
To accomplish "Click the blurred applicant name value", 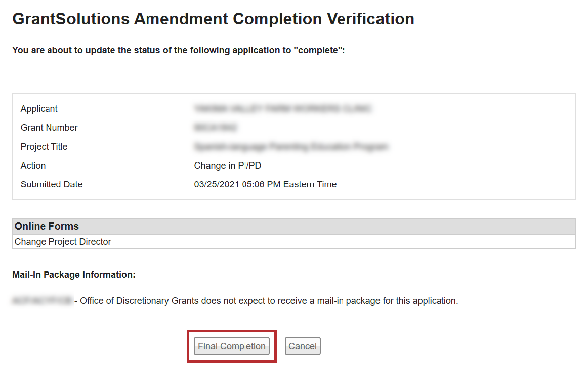I will [x=283, y=109].
